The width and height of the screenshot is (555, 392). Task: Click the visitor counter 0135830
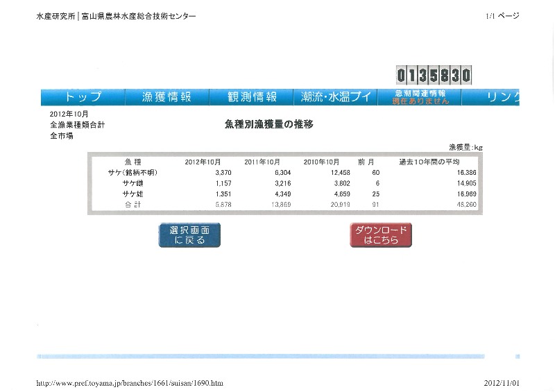pos(434,74)
